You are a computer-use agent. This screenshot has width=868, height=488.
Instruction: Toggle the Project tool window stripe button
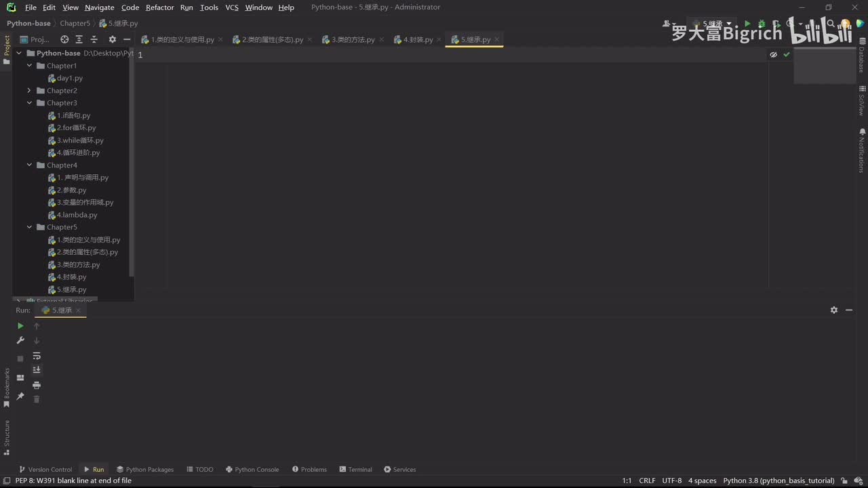[x=7, y=50]
